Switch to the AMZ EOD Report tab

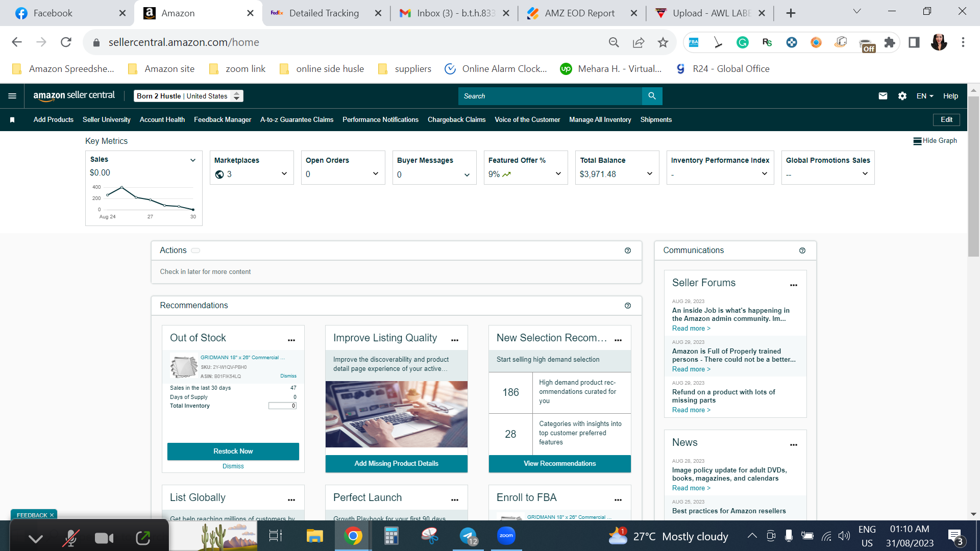[582, 13]
